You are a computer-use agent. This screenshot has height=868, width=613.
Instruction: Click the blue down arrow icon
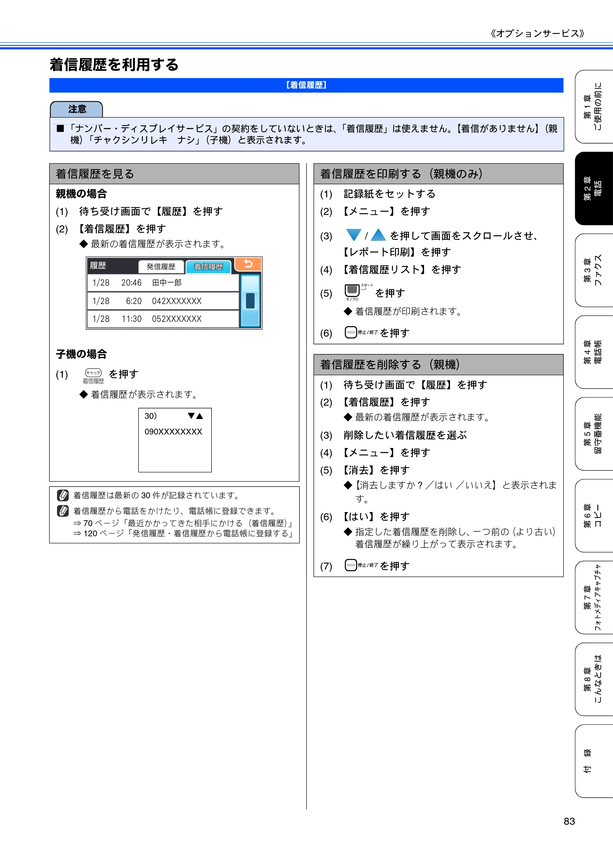pyautogui.click(x=354, y=235)
